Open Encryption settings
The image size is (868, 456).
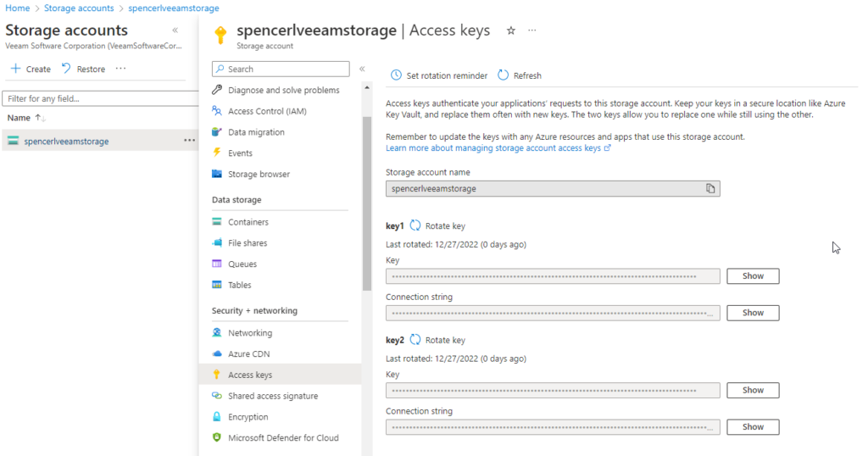pos(248,417)
